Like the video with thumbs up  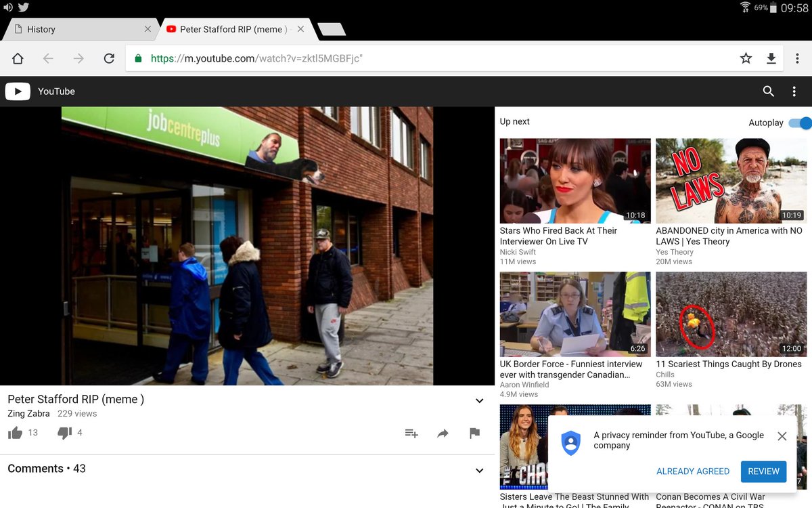(x=15, y=433)
